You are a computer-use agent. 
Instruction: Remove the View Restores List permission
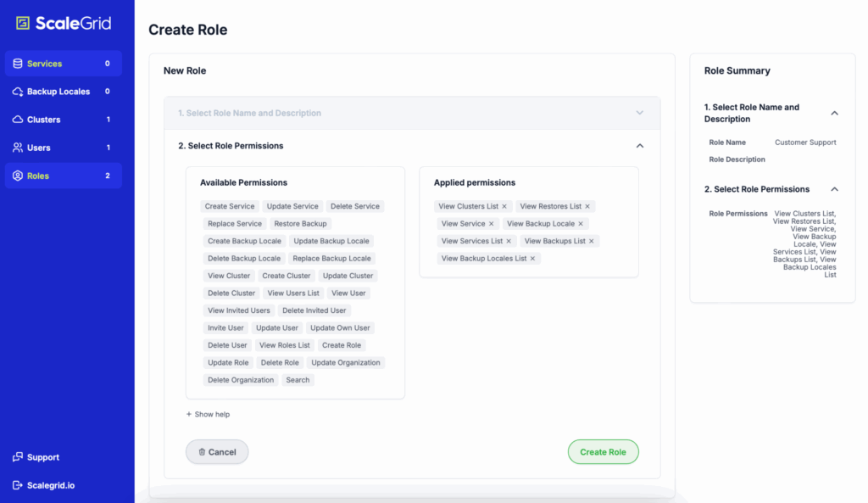587,206
